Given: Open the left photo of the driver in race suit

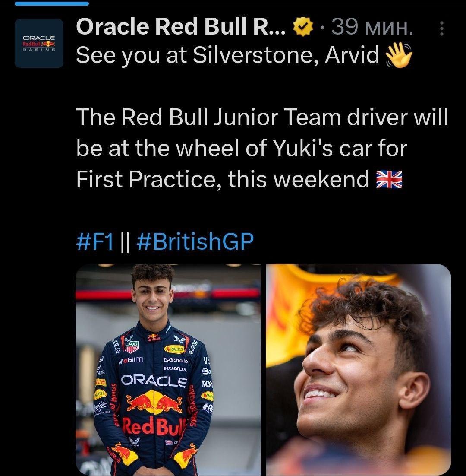Looking at the screenshot, I should pos(168,370).
